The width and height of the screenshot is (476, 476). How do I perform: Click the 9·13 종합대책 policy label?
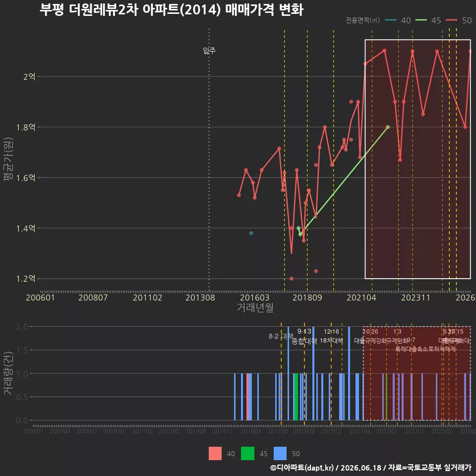[x=304, y=336]
